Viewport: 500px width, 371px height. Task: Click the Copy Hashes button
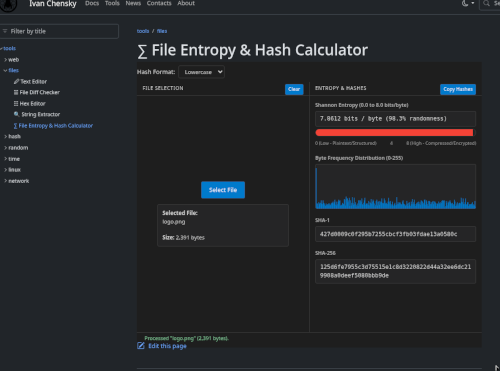click(x=458, y=89)
